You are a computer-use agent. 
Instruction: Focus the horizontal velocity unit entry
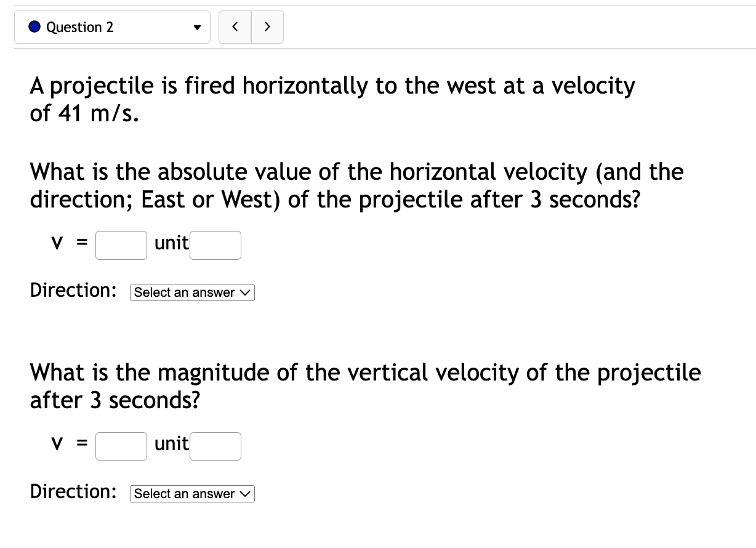pos(215,244)
